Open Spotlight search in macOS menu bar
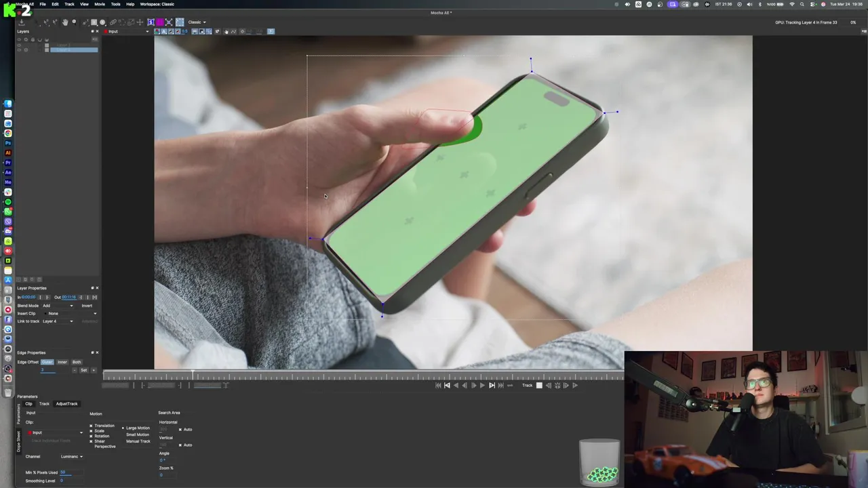 (x=802, y=4)
